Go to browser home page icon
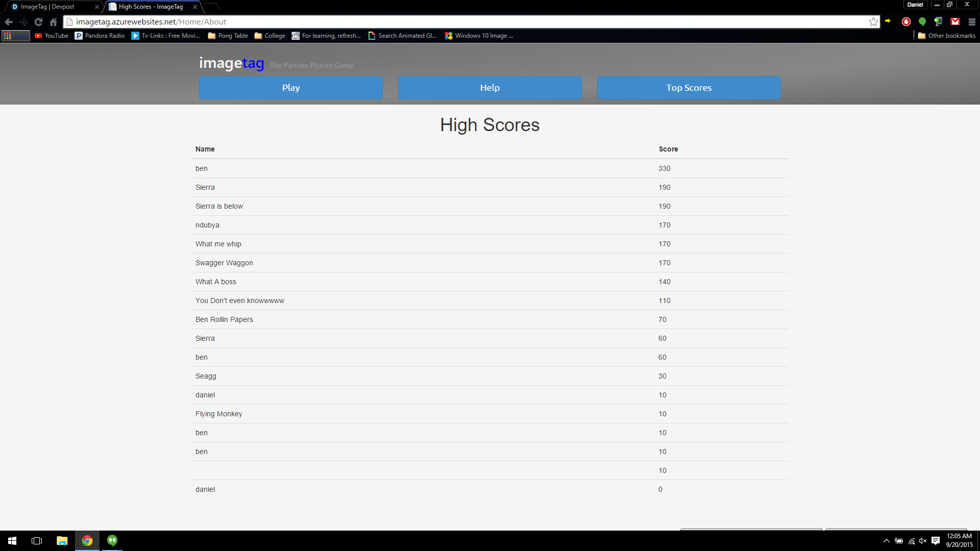Viewport: 980px width, 551px height. click(x=54, y=22)
